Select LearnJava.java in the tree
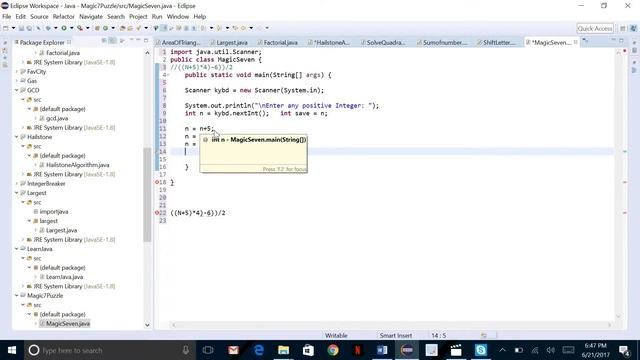640x360 pixels. [64, 277]
